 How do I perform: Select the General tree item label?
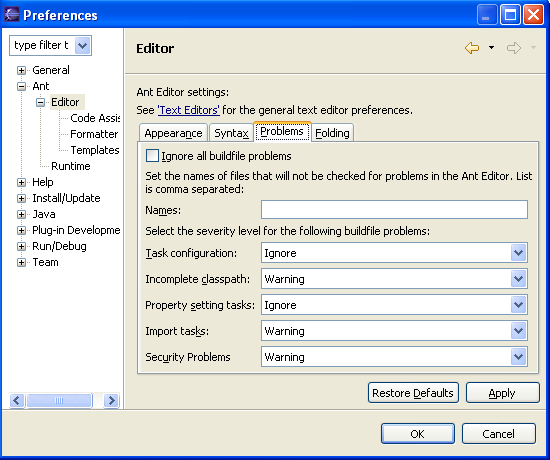pyautogui.click(x=51, y=70)
